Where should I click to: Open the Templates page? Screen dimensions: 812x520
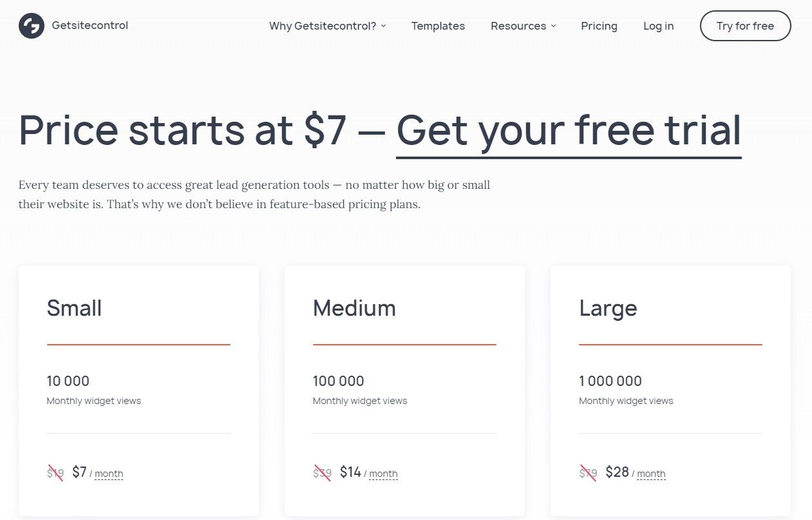[438, 26]
